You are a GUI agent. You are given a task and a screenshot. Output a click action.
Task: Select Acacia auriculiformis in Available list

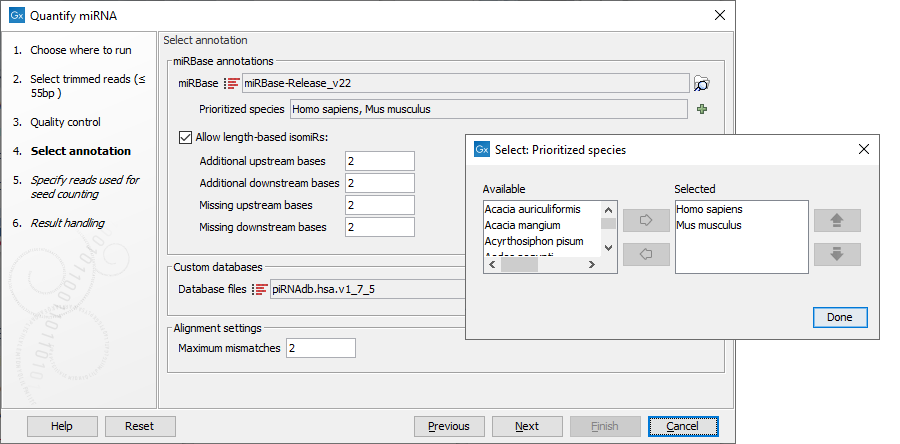coord(532,209)
